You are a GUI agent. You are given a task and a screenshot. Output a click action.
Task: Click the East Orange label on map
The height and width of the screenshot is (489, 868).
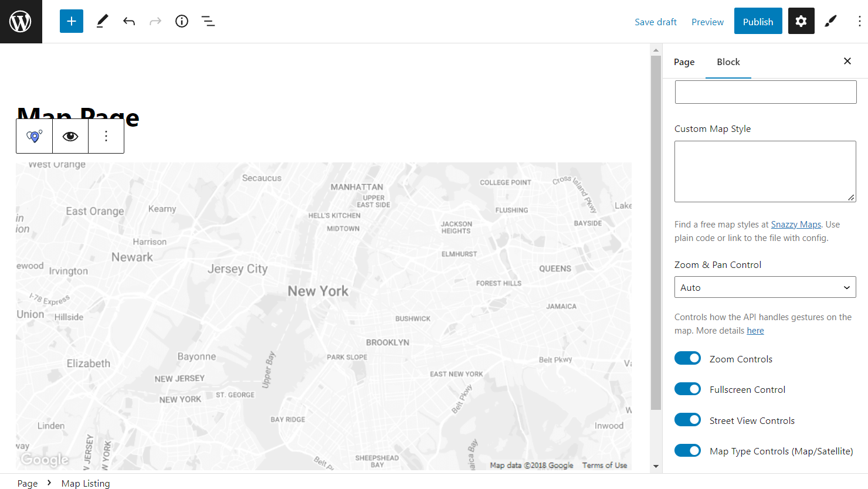click(95, 211)
